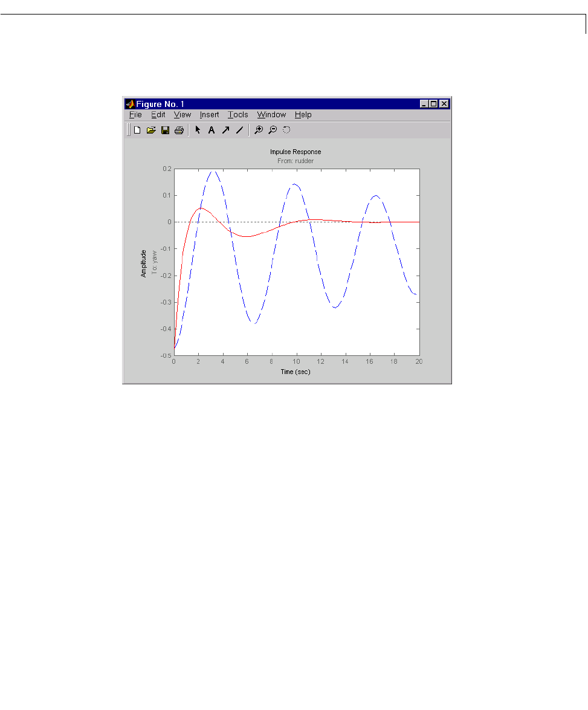Open the Tools menu
Viewport: 588px width, 710px height.
click(x=238, y=115)
